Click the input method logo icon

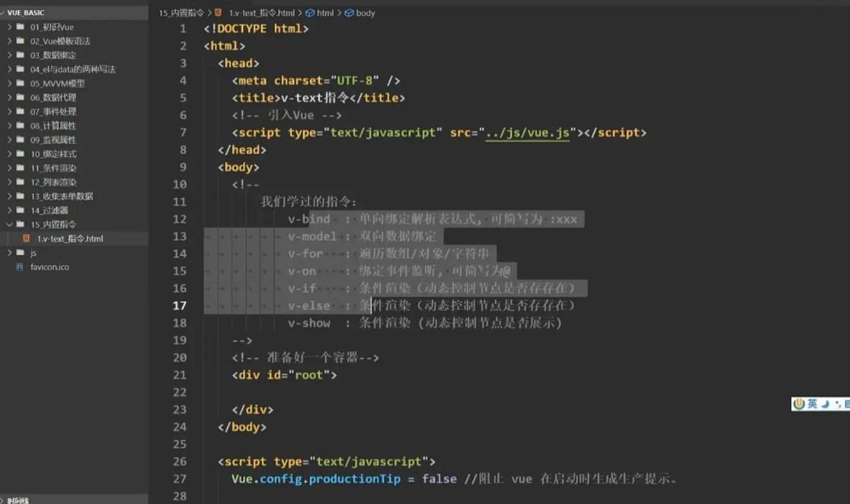[x=799, y=404]
